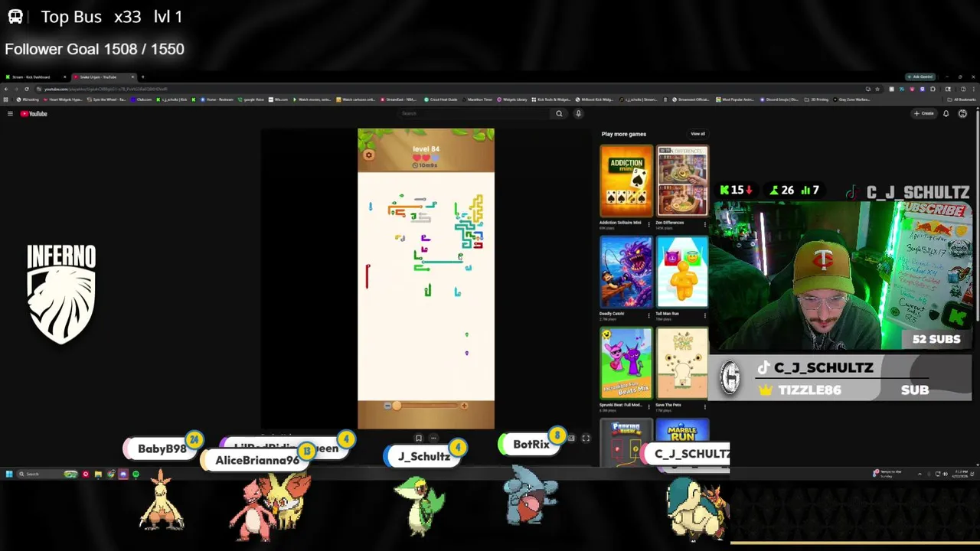This screenshot has height=551, width=980.
Task: Open the Widgets Library bookmark
Action: pyautogui.click(x=512, y=99)
